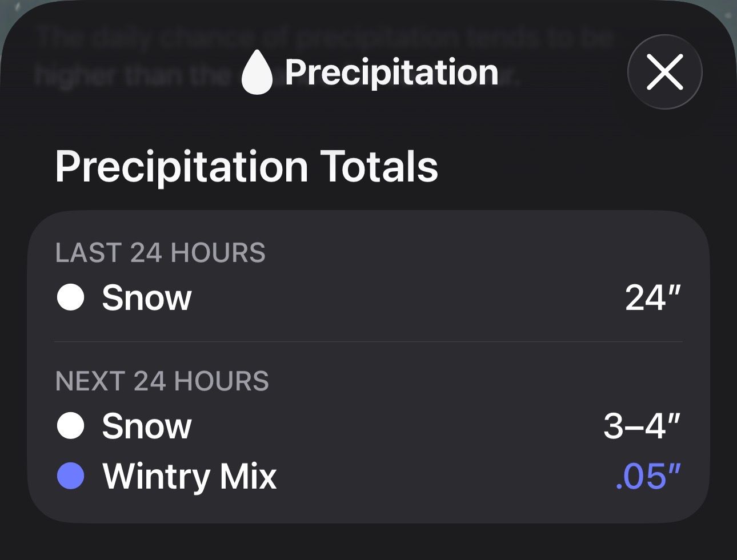
Task: Click the divider line between the two sections
Action: (368, 341)
